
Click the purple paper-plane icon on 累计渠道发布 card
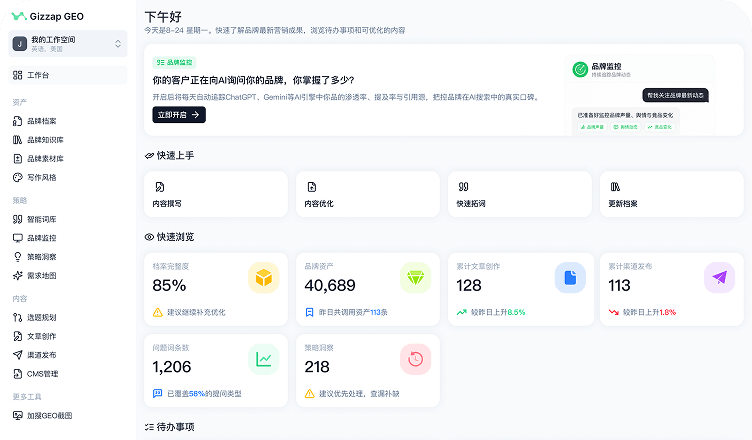719,277
